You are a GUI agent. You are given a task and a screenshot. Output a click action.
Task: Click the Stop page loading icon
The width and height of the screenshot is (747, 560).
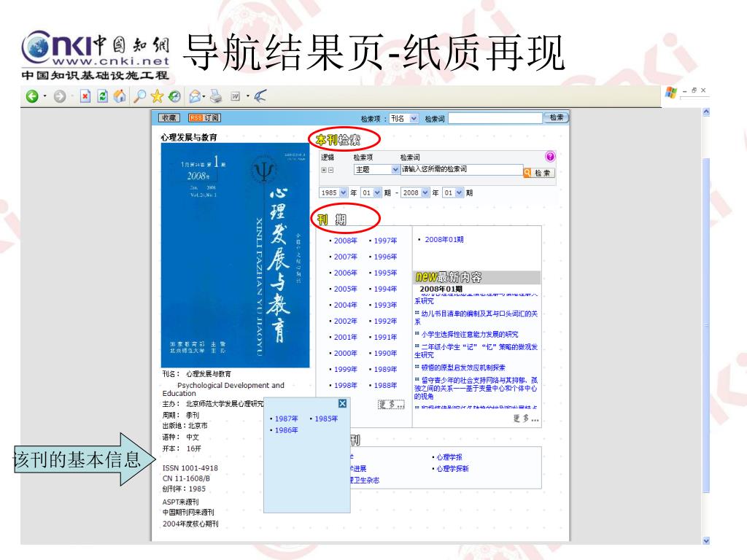click(85, 97)
